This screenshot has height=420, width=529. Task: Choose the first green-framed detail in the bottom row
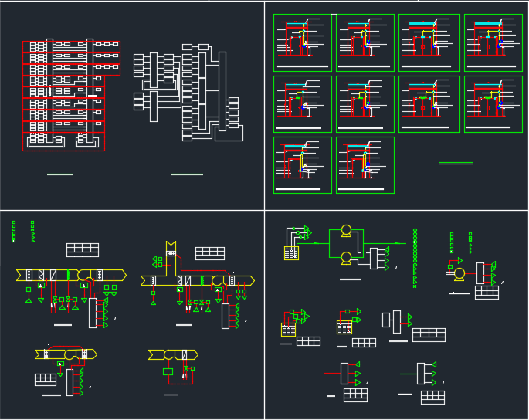tap(303, 165)
